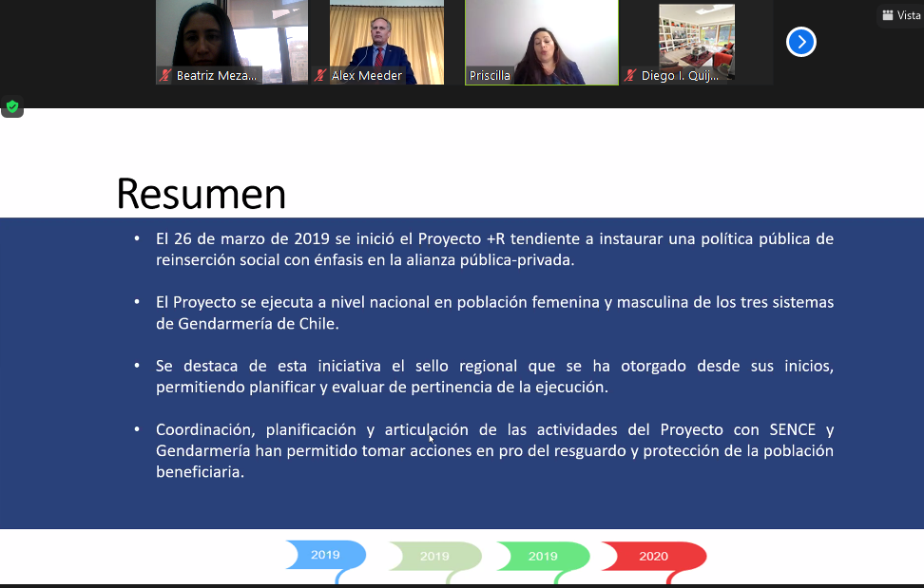Click the pale green 2019 timeline marker
Screen dimensions: 924x588
(434, 556)
